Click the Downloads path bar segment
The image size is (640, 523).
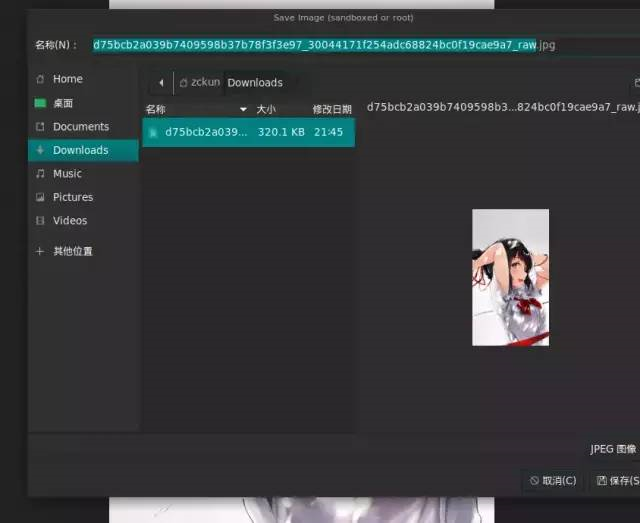pos(255,83)
